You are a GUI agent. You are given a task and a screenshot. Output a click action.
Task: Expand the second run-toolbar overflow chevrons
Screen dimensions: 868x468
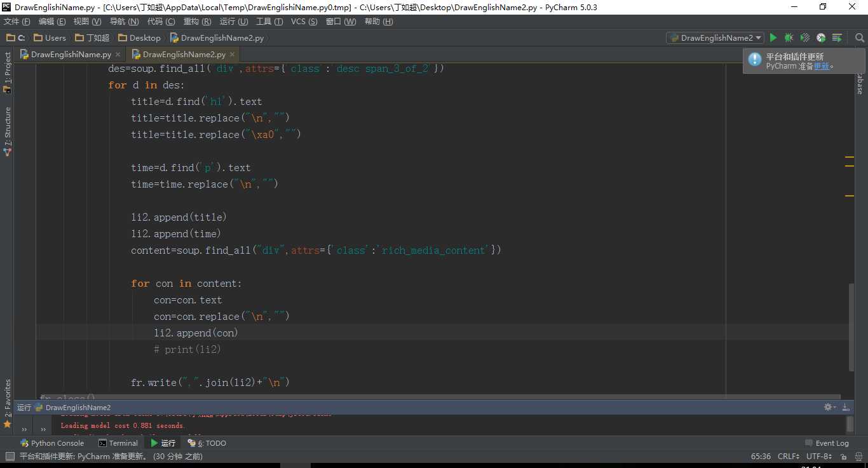pyautogui.click(x=43, y=429)
